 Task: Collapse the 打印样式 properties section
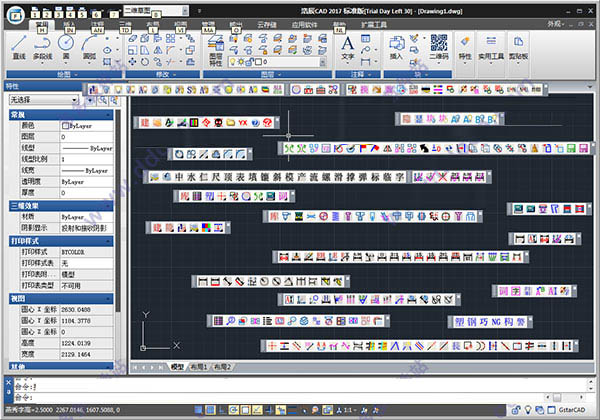tap(109, 241)
